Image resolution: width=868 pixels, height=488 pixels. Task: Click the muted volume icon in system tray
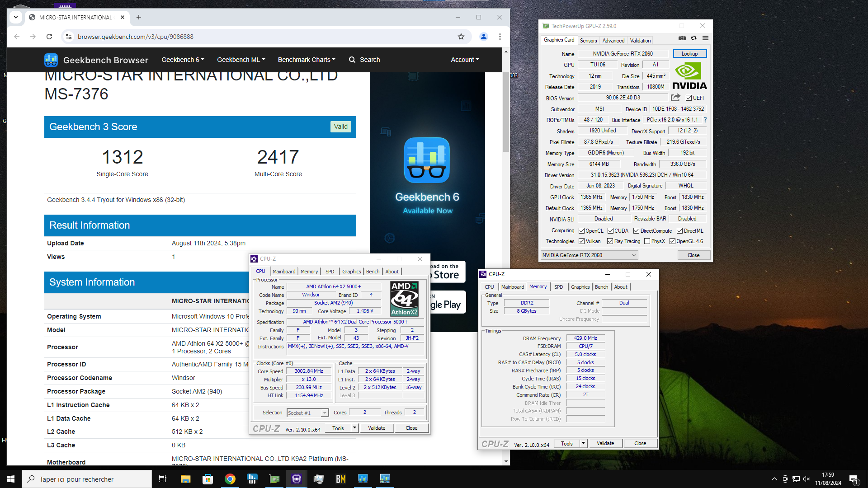point(807,479)
